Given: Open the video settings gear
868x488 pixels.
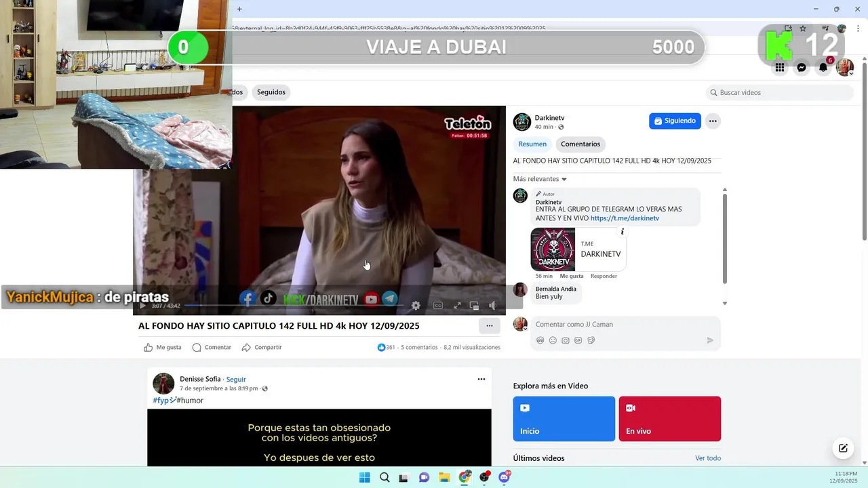Looking at the screenshot, I should click(x=416, y=306).
